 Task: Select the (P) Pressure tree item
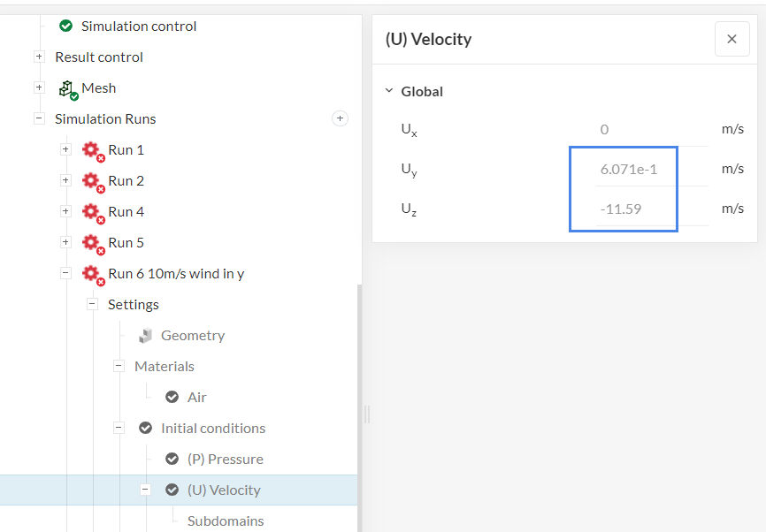click(225, 460)
